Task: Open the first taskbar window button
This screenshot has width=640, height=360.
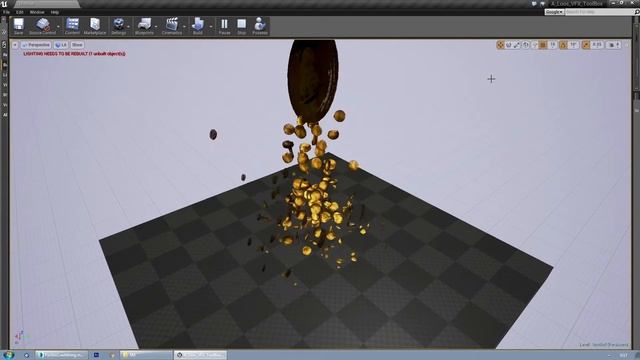Action: pos(61,355)
